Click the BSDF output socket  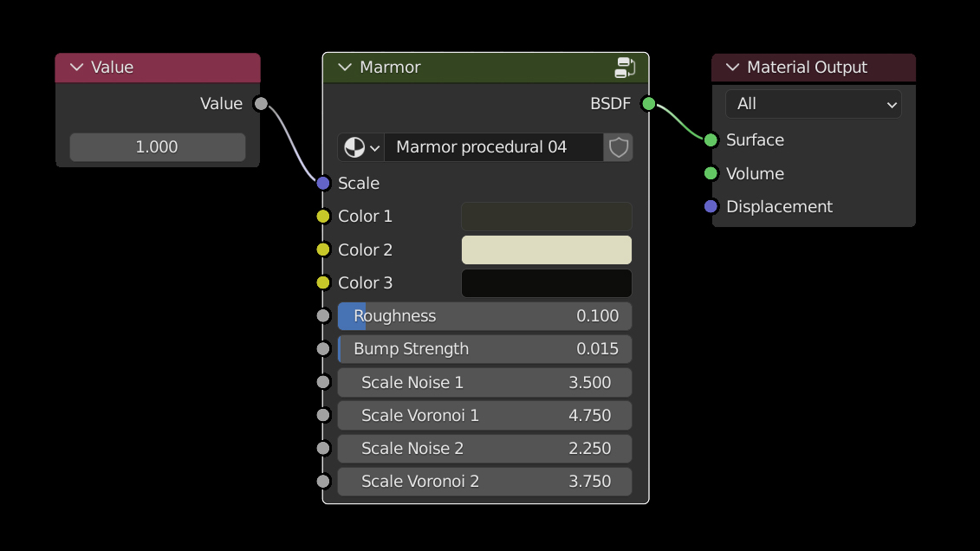tap(648, 104)
